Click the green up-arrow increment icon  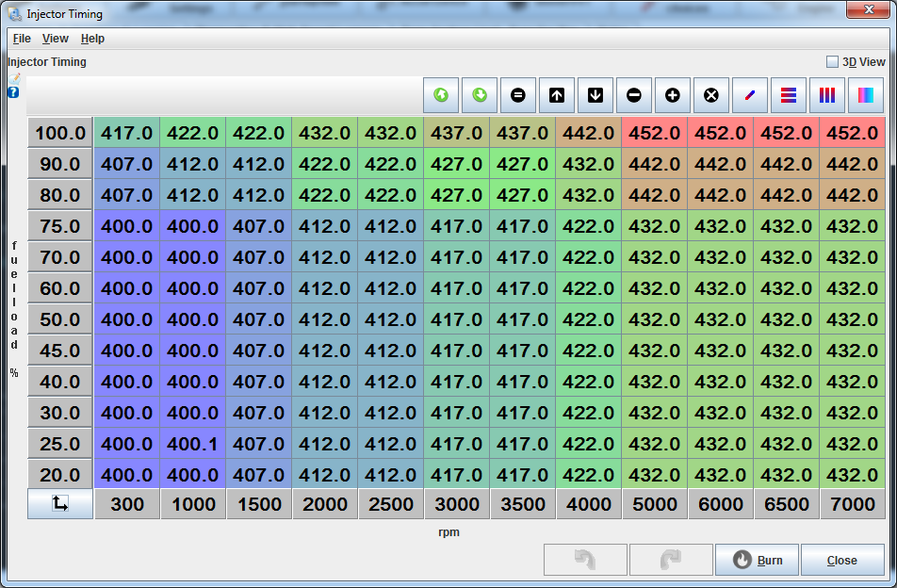441,95
